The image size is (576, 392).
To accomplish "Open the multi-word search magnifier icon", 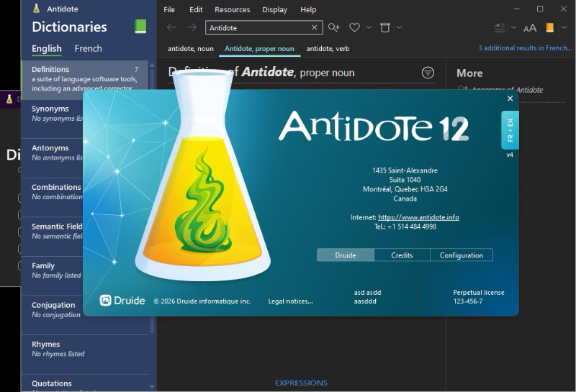I will 334,27.
